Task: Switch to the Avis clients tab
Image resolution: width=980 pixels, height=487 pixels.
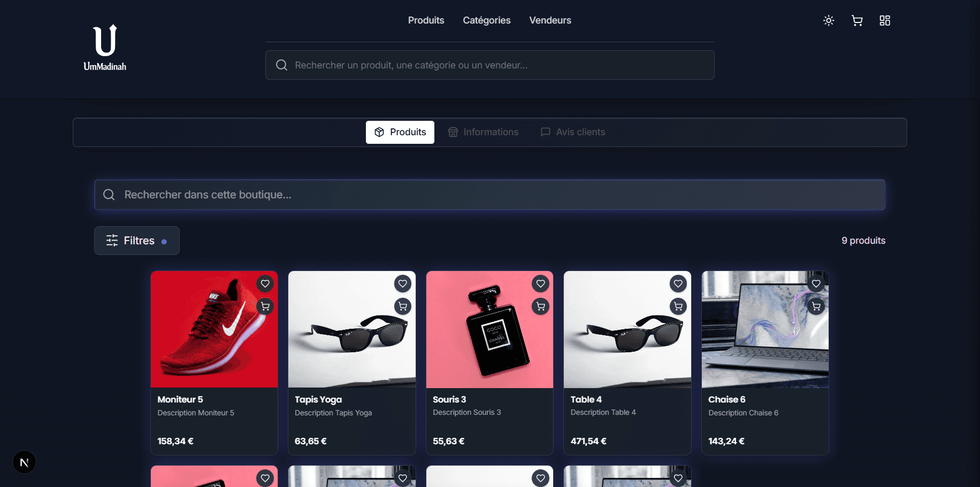Action: 573,132
